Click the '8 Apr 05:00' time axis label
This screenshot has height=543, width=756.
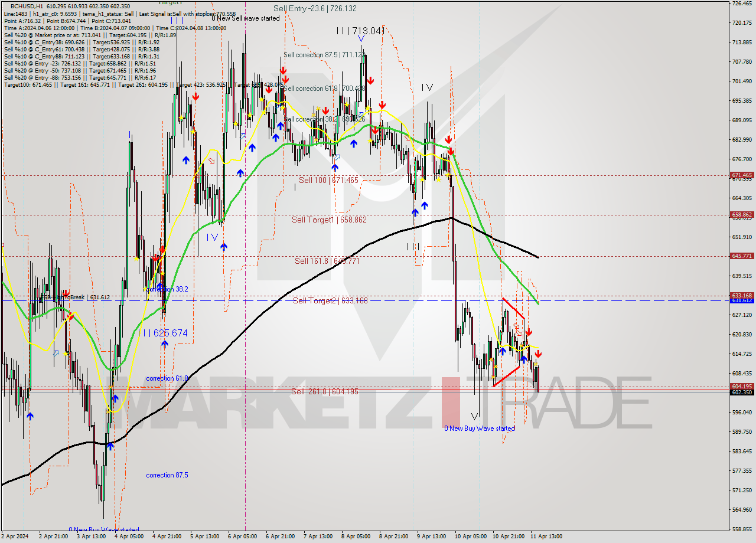pos(356,537)
